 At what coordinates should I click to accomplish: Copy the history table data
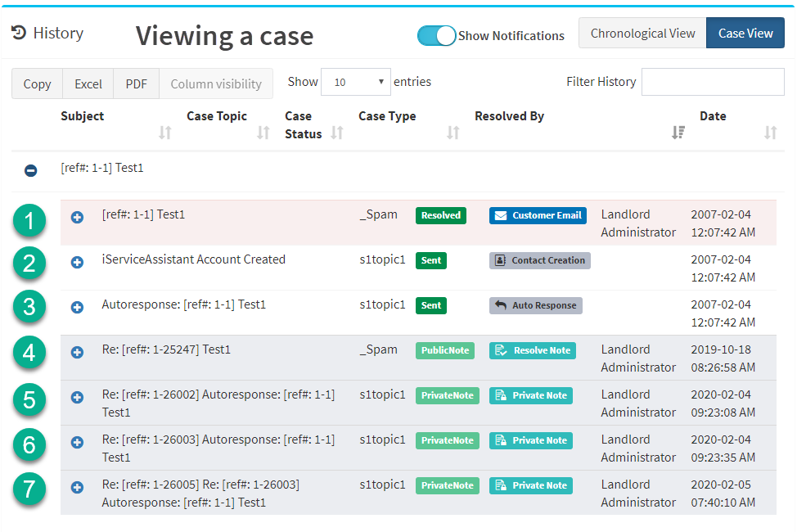tap(37, 84)
